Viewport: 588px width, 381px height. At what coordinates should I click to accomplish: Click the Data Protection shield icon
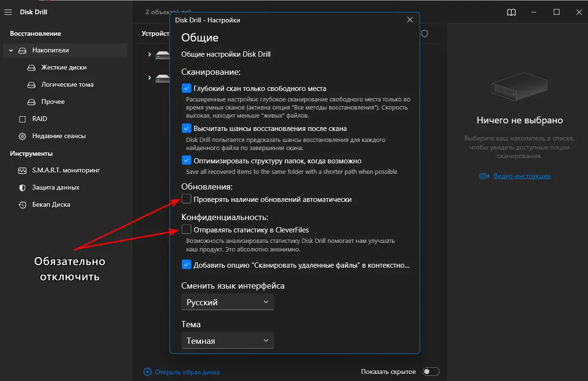22,188
